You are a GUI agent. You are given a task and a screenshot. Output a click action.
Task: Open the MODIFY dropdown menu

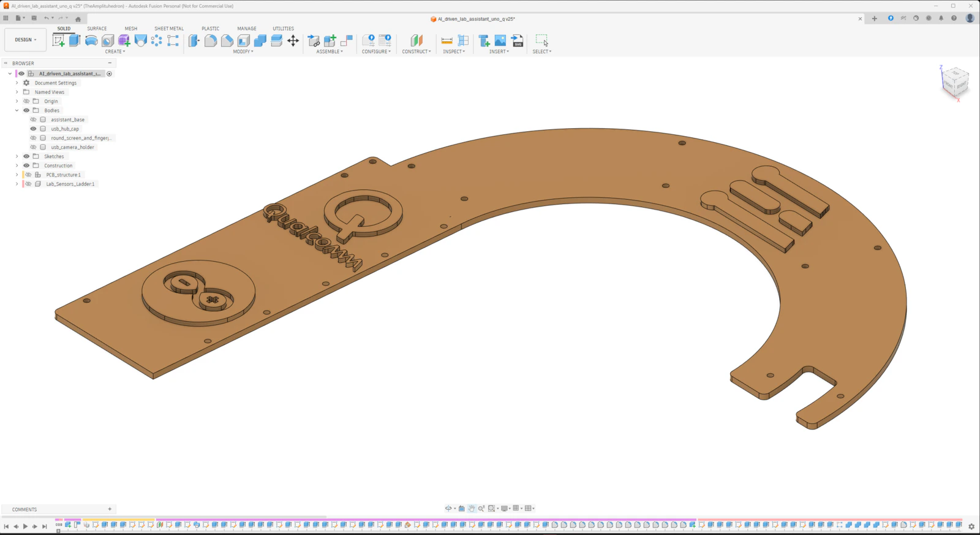coord(243,51)
